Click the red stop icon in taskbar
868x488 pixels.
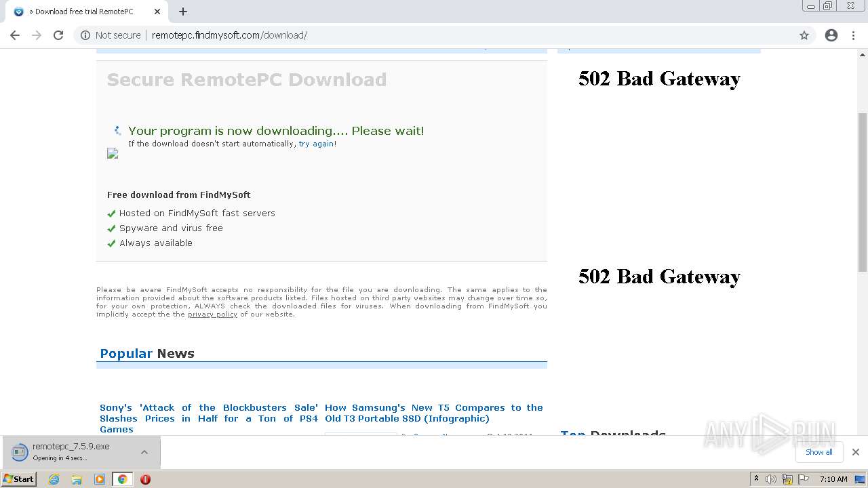[145, 479]
